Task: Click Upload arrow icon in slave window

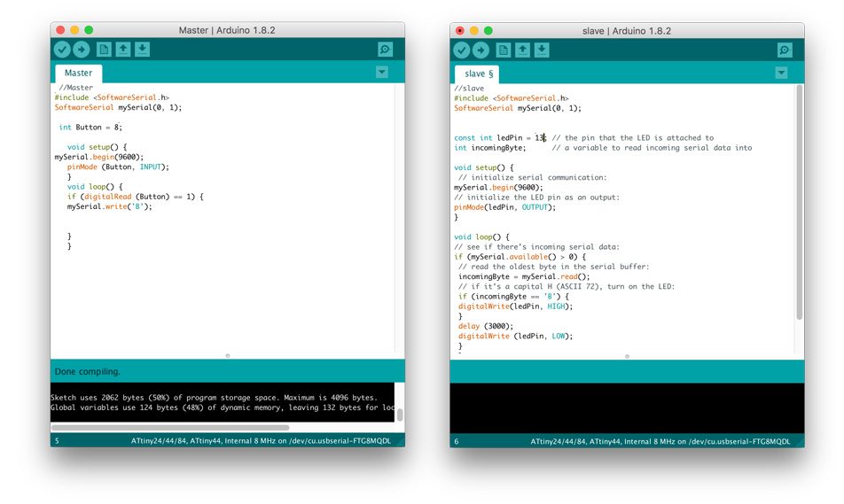Action: pos(481,50)
